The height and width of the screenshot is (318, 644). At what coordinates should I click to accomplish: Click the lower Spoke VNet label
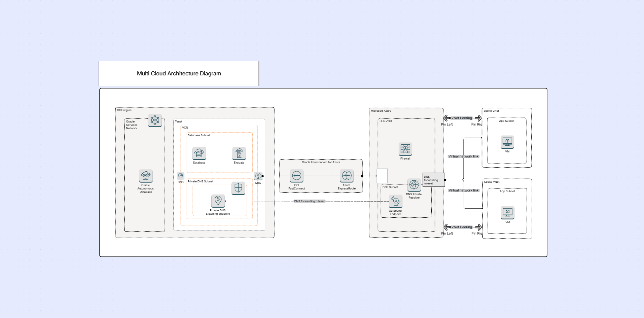click(x=492, y=182)
